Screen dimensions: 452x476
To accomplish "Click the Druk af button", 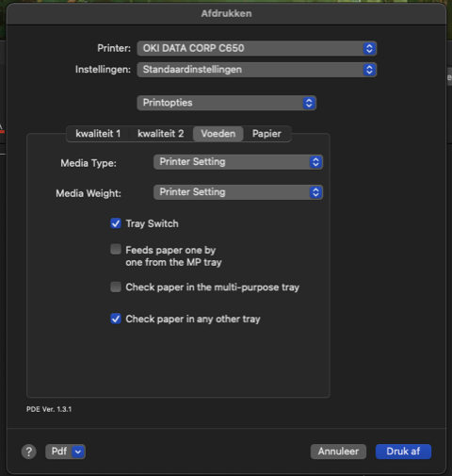I will click(x=403, y=451).
